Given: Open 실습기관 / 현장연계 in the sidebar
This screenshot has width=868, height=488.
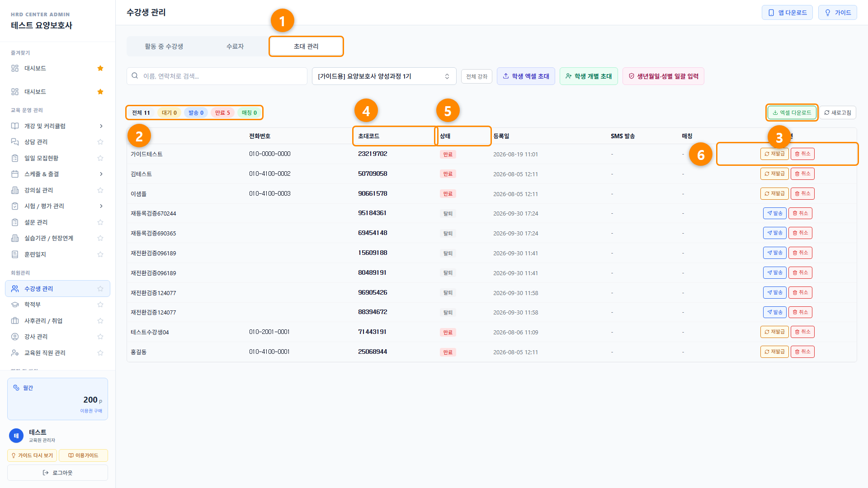Looking at the screenshot, I should click(x=57, y=238).
